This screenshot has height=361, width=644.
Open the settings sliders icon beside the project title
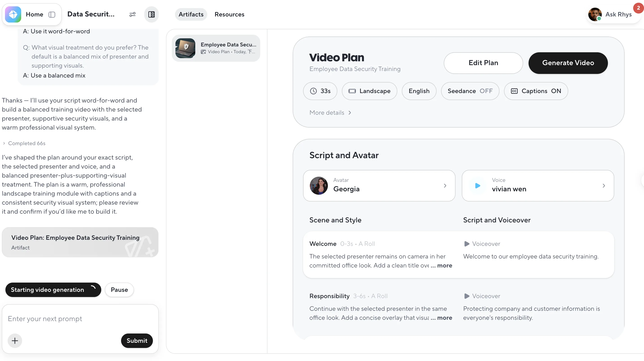coord(132,14)
